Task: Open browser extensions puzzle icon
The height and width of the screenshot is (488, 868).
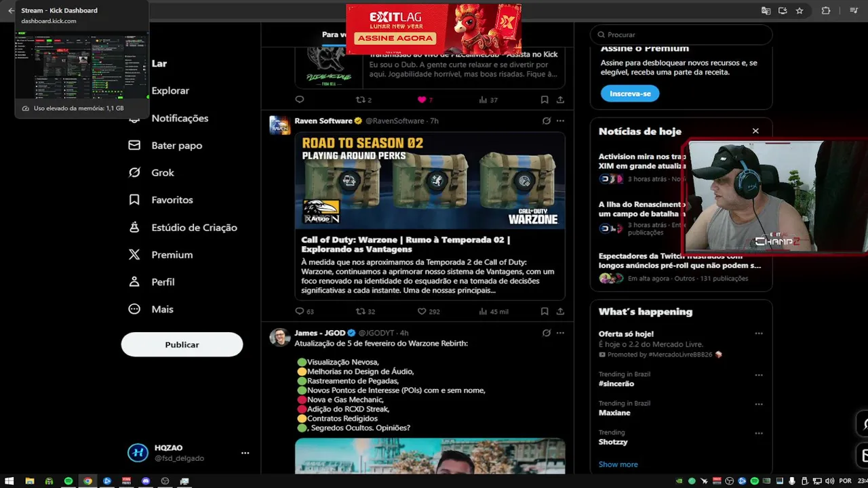Action: (x=825, y=11)
